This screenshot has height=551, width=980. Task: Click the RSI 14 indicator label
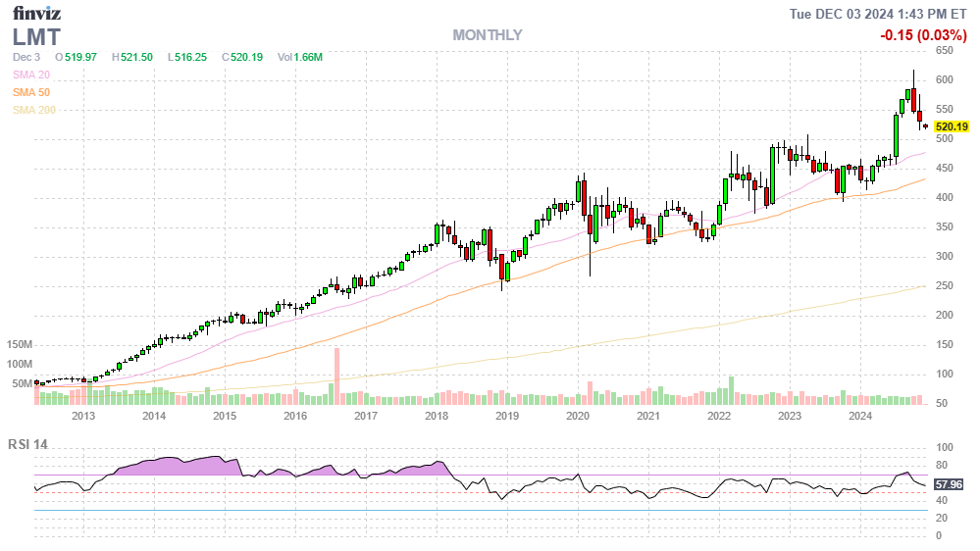click(x=28, y=444)
